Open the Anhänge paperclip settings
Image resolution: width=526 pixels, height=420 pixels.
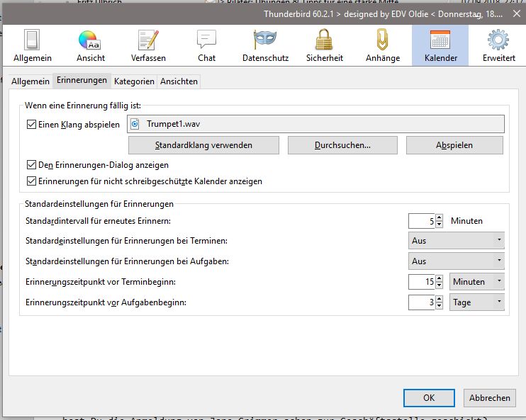coord(382,44)
